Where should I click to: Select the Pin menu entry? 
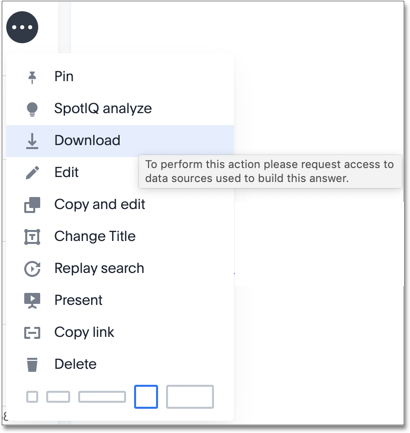pyautogui.click(x=120, y=77)
